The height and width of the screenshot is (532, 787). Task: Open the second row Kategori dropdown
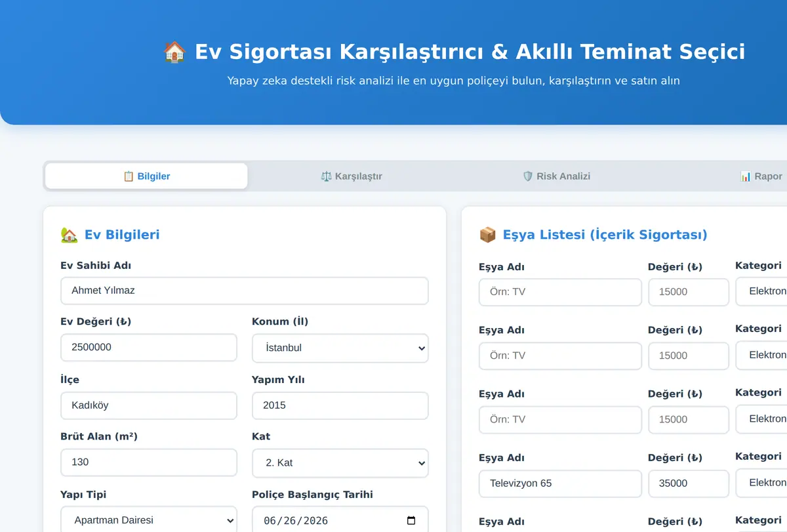pos(761,355)
